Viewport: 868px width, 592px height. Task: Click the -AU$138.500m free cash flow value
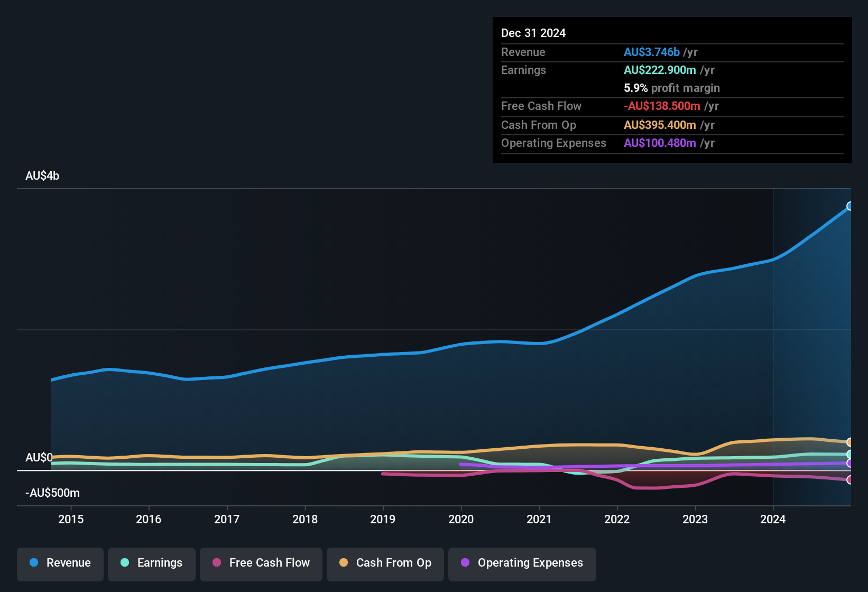(662, 106)
